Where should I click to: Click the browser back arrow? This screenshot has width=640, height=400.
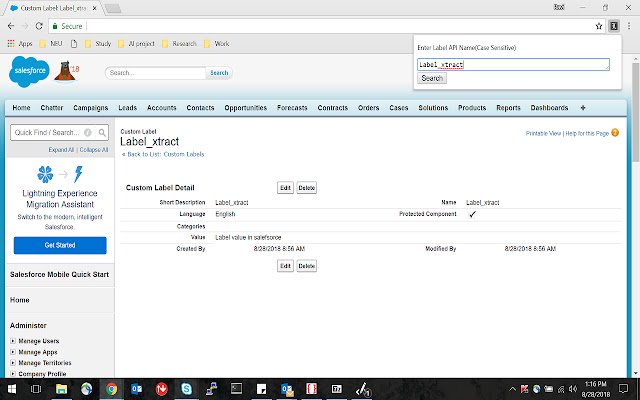tap(11, 26)
